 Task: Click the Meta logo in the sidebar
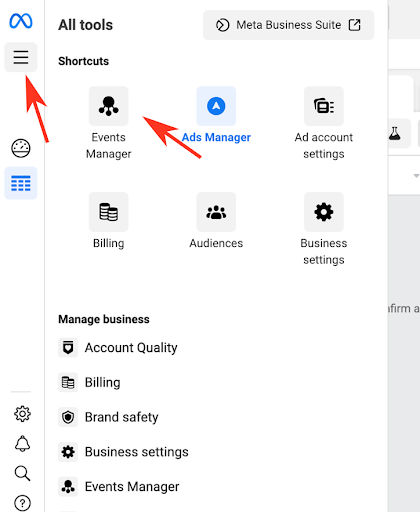click(x=21, y=21)
